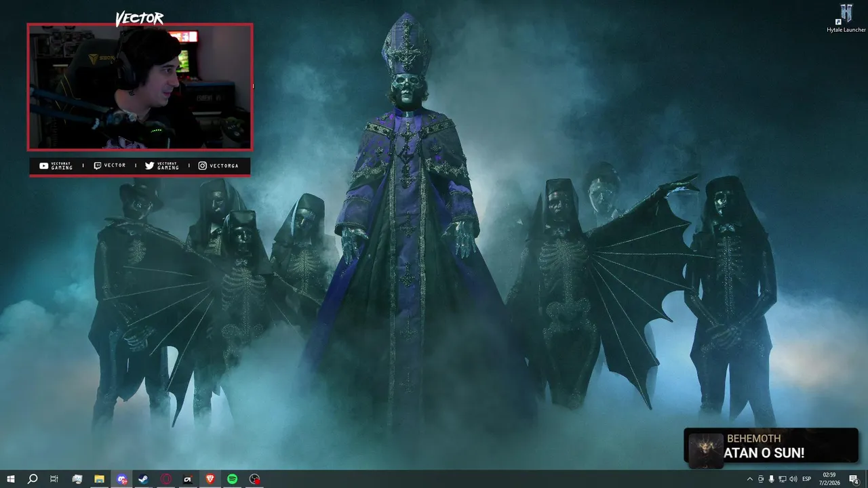Image resolution: width=868 pixels, height=488 pixels.
Task: Click the Meet Now camera tray icon
Action: [x=761, y=479]
